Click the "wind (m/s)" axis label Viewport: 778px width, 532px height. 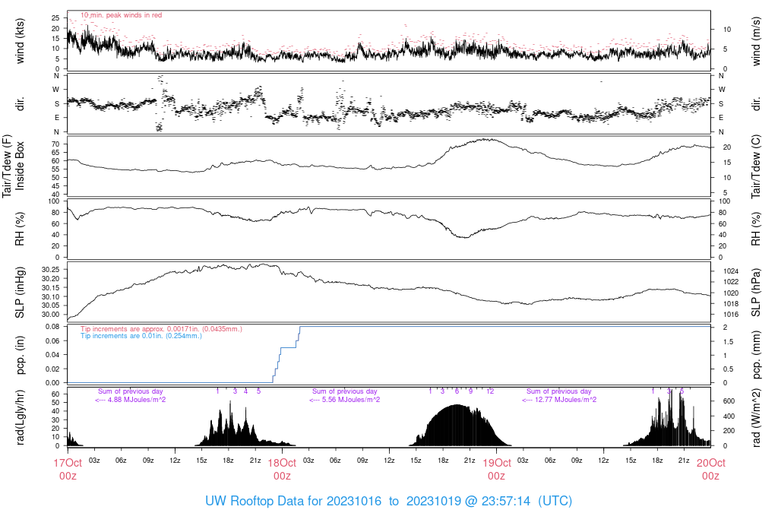756,41
